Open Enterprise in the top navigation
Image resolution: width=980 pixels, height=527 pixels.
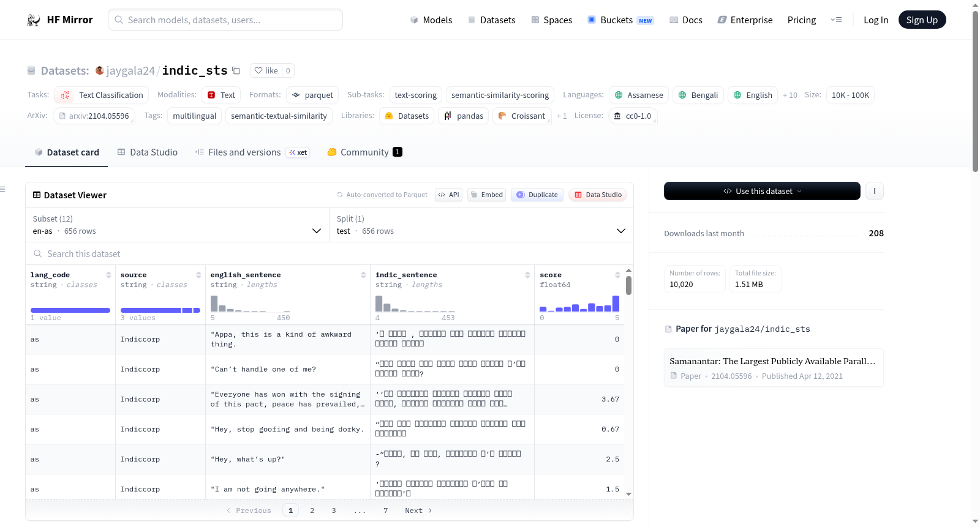tap(745, 20)
